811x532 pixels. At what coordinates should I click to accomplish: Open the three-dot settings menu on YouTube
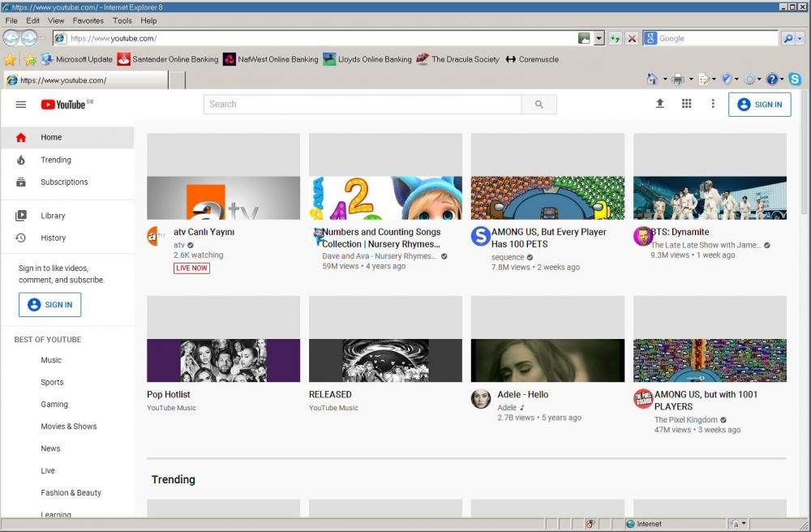click(x=713, y=104)
